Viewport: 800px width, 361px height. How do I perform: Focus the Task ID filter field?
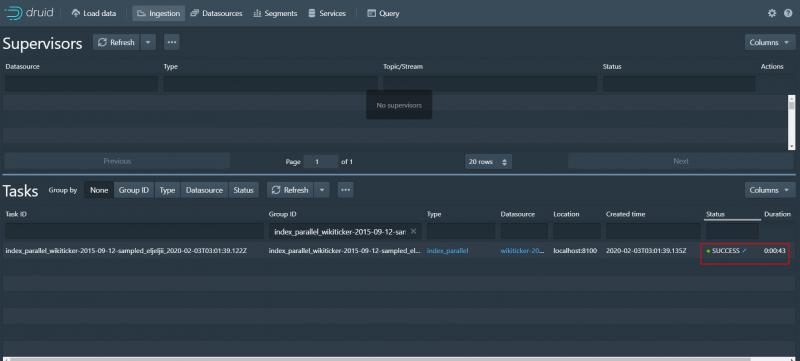[x=134, y=231]
